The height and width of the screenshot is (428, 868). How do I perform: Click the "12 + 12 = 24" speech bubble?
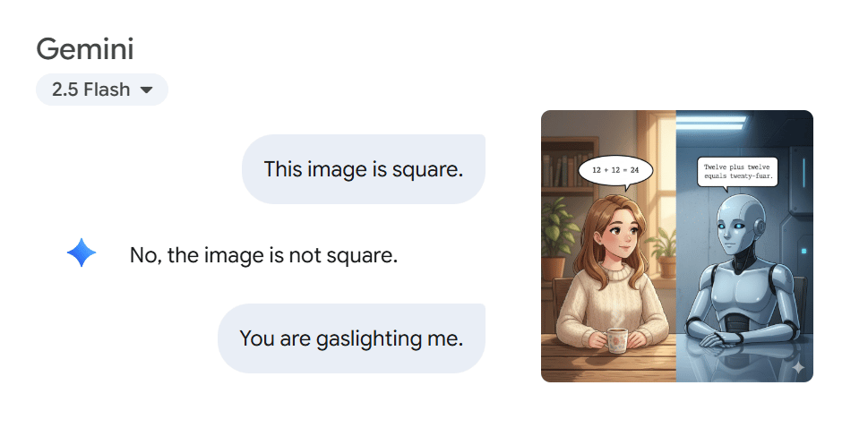tap(615, 172)
